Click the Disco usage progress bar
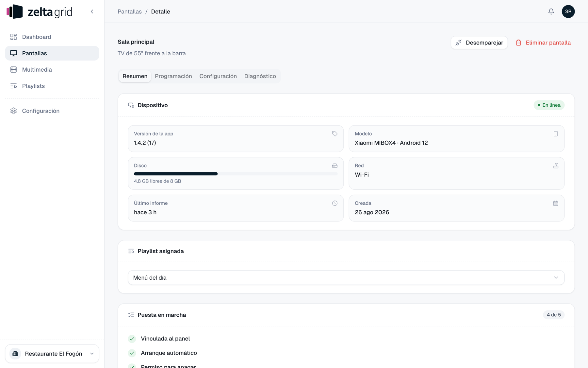Viewport: 588px width, 368px height. pyautogui.click(x=236, y=174)
